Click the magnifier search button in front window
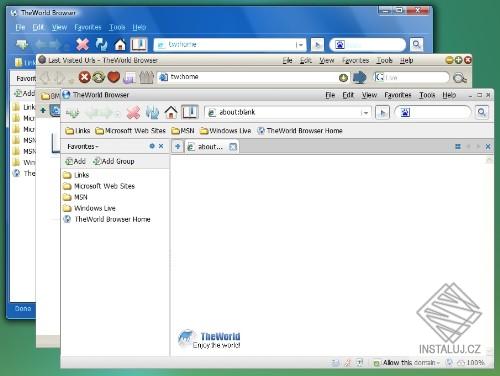This screenshot has width=500, height=376. pos(482,112)
